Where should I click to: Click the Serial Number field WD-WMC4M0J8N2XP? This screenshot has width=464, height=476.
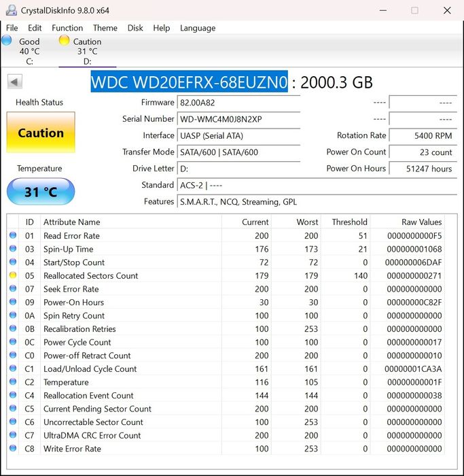coord(238,119)
